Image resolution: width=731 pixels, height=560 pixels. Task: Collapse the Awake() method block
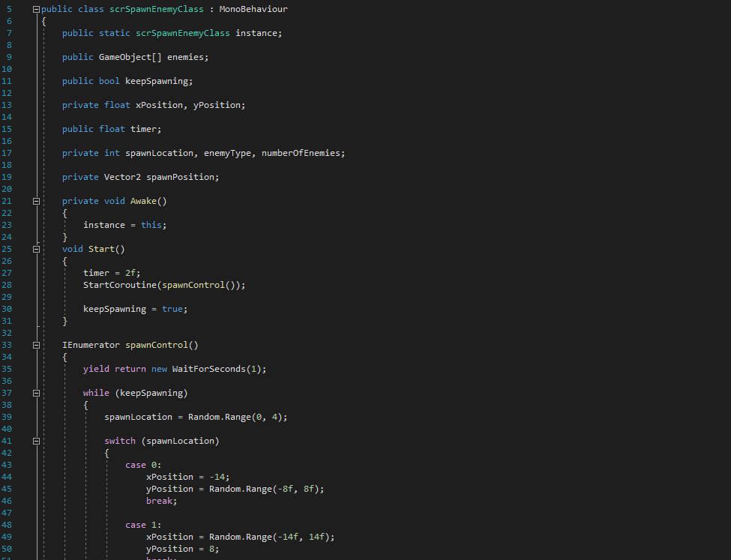pos(35,201)
